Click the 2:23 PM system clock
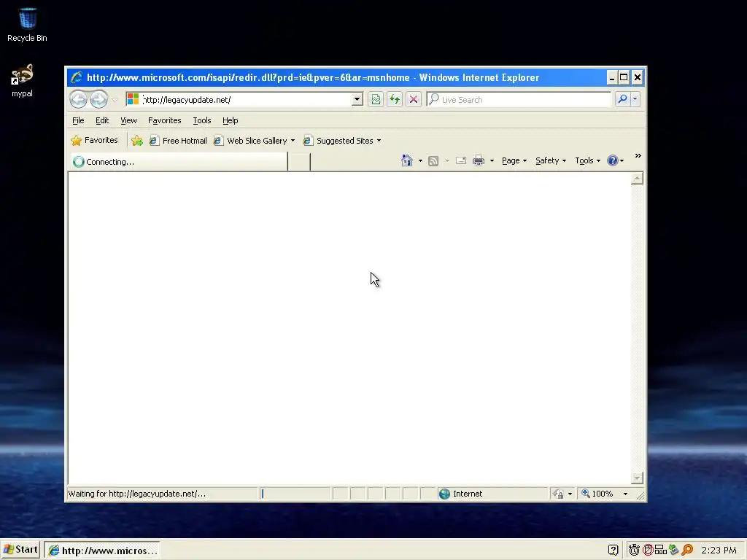Screen dimensions: 747x560 719,551
